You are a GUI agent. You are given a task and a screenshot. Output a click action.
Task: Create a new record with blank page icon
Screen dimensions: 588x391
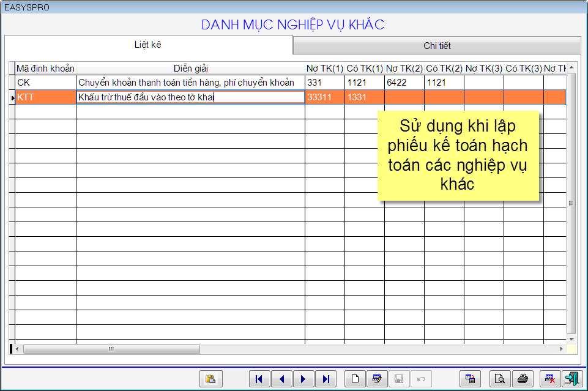pyautogui.click(x=355, y=379)
